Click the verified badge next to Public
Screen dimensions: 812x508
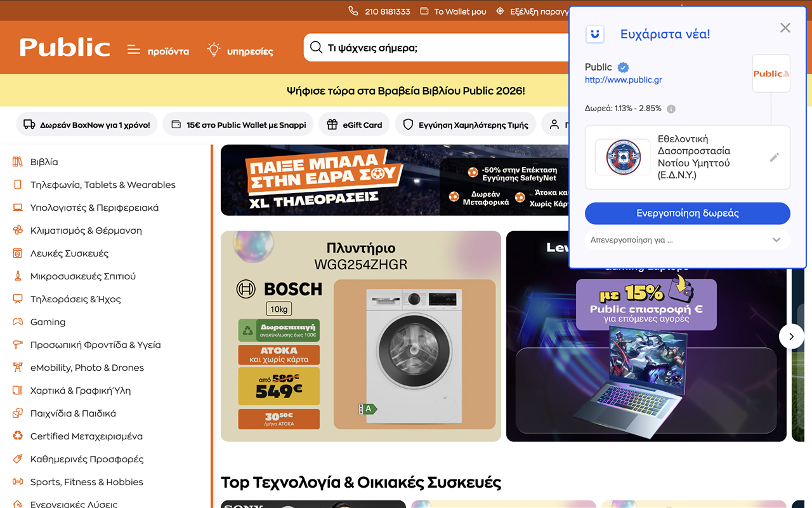coord(623,67)
